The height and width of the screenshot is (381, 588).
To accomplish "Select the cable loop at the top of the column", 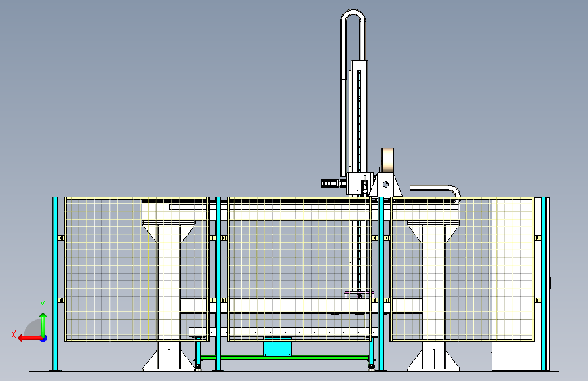I will pyautogui.click(x=353, y=36).
